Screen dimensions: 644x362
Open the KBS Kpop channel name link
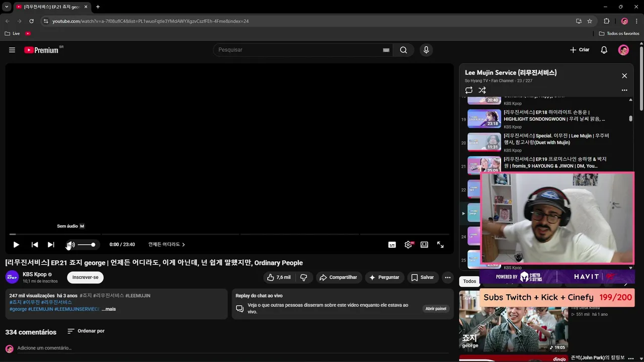click(x=35, y=275)
